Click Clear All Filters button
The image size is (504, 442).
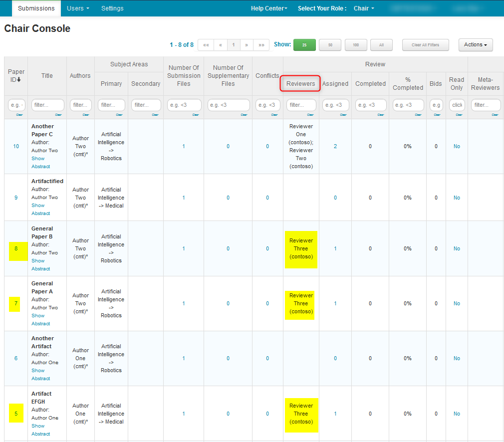[425, 45]
